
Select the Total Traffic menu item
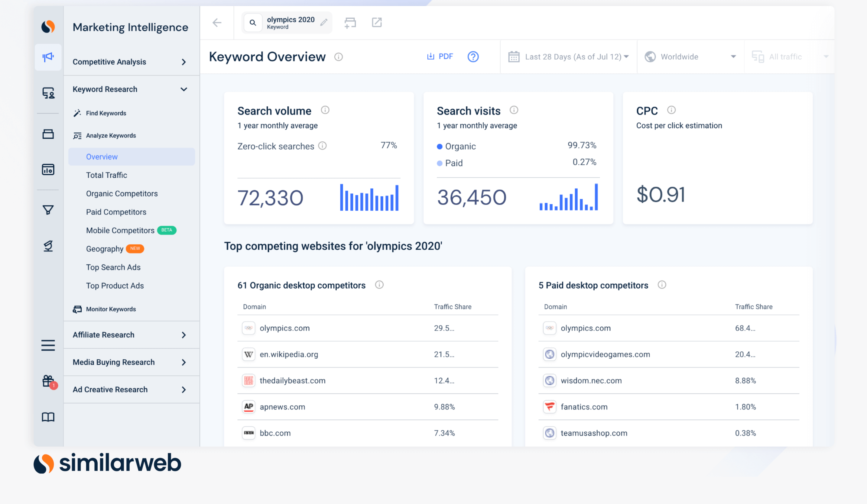[106, 175]
